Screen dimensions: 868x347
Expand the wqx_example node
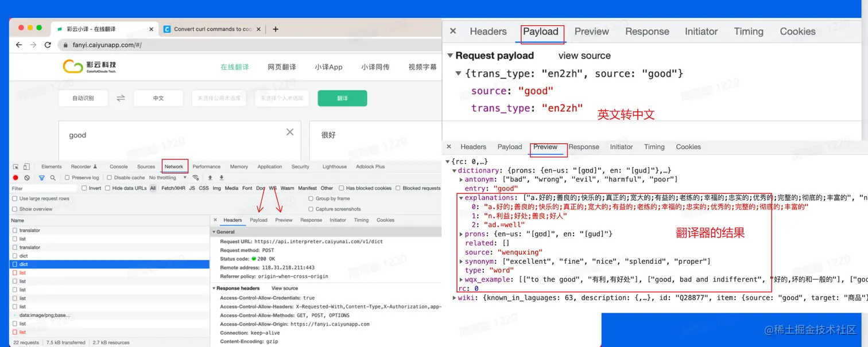pos(461,280)
